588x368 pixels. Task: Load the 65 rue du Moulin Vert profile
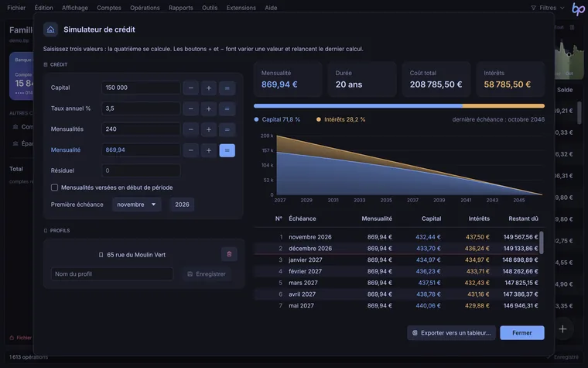(x=132, y=255)
